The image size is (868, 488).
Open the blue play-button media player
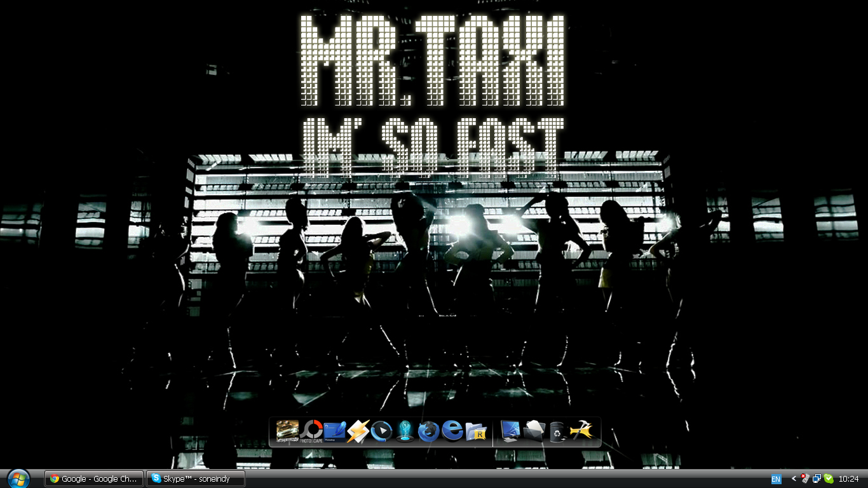381,431
